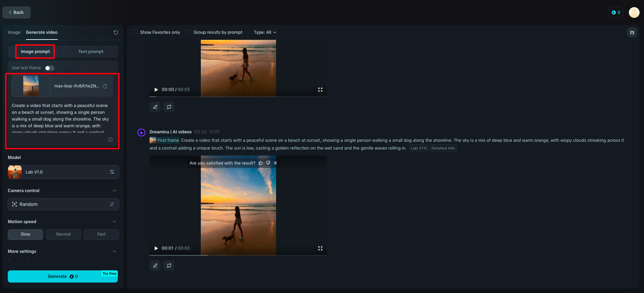Open Camera control Random settings icon
This screenshot has width=644, height=293.
(x=112, y=204)
